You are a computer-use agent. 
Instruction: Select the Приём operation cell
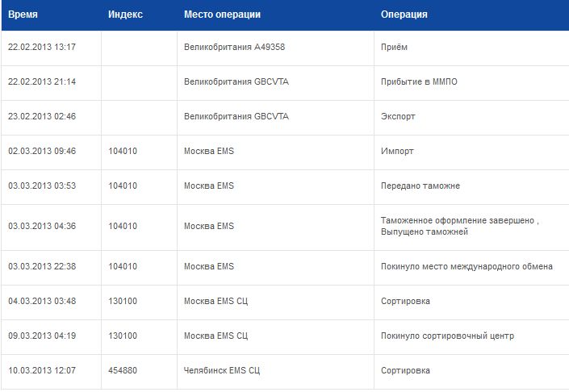394,47
